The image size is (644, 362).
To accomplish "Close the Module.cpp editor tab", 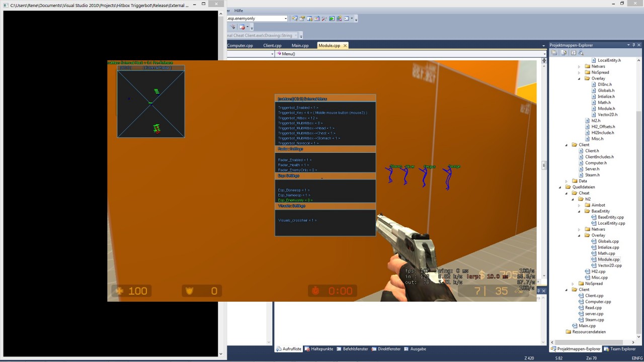I will (x=345, y=45).
